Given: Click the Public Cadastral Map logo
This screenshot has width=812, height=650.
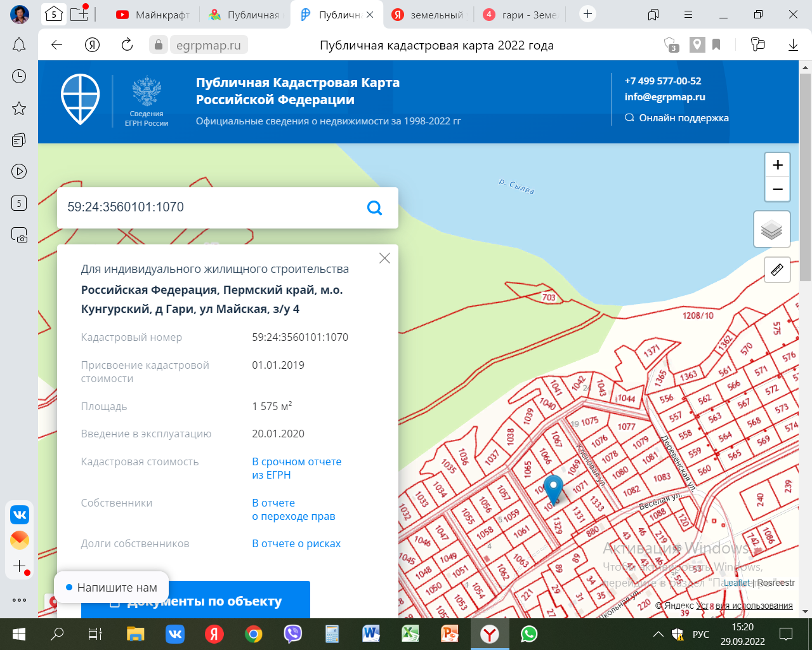Looking at the screenshot, I should click(80, 100).
